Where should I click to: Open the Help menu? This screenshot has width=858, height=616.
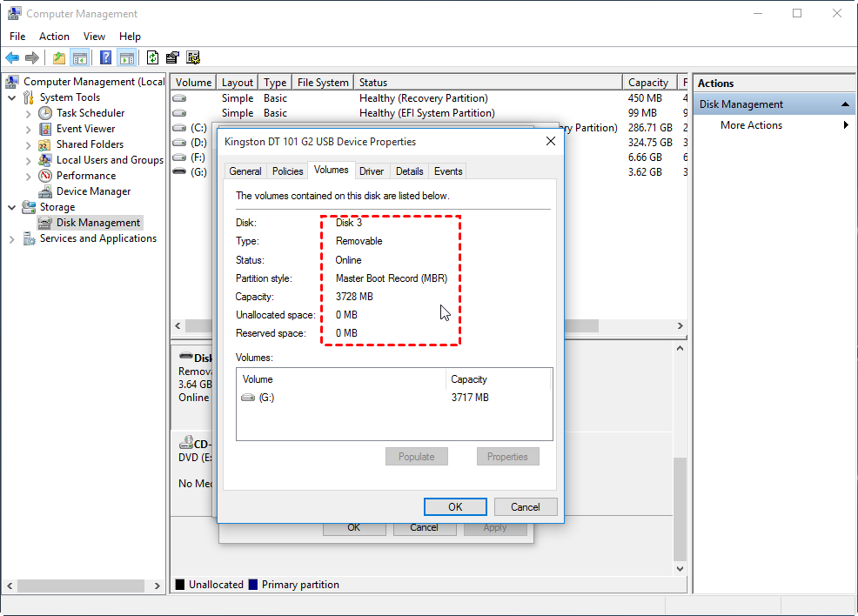coord(131,37)
